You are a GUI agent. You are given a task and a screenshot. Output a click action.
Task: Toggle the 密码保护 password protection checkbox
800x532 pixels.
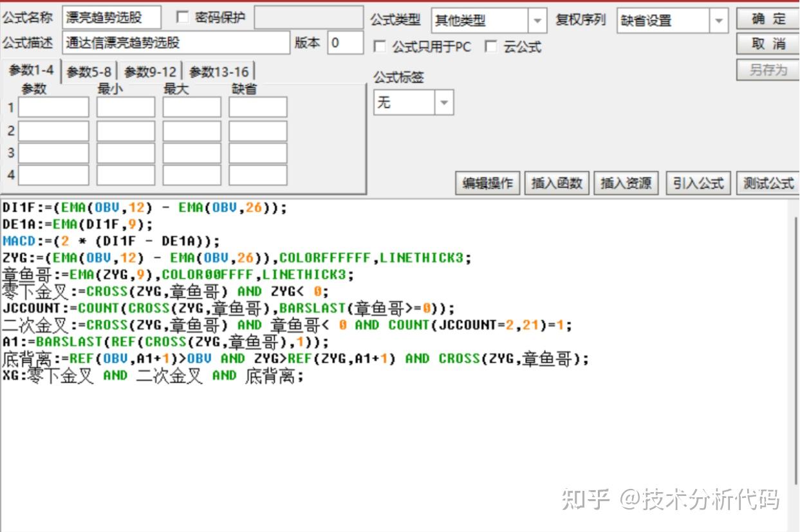point(183,18)
